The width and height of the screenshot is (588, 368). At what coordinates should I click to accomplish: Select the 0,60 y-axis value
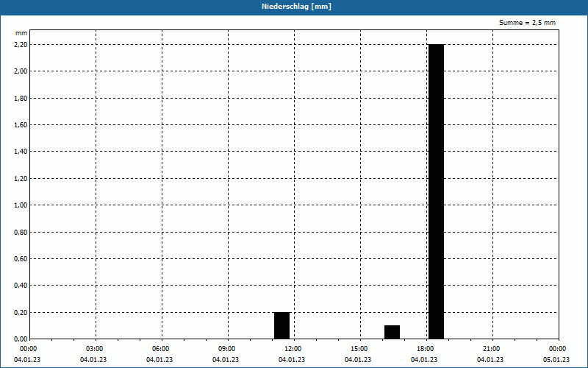coord(21,259)
